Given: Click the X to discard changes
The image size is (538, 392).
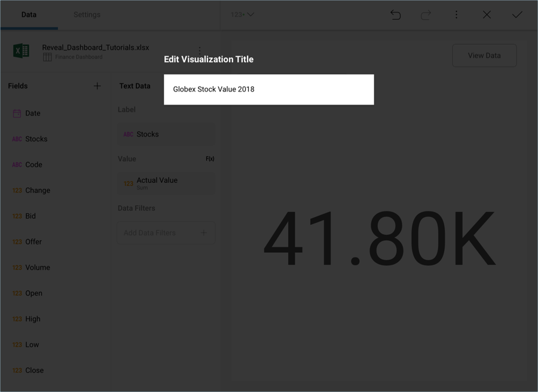Looking at the screenshot, I should pos(487,15).
